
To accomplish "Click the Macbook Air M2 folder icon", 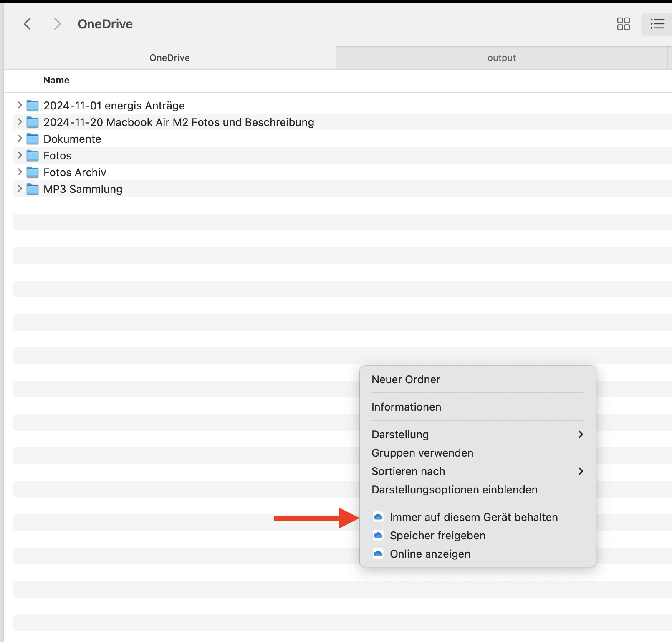I will (33, 122).
